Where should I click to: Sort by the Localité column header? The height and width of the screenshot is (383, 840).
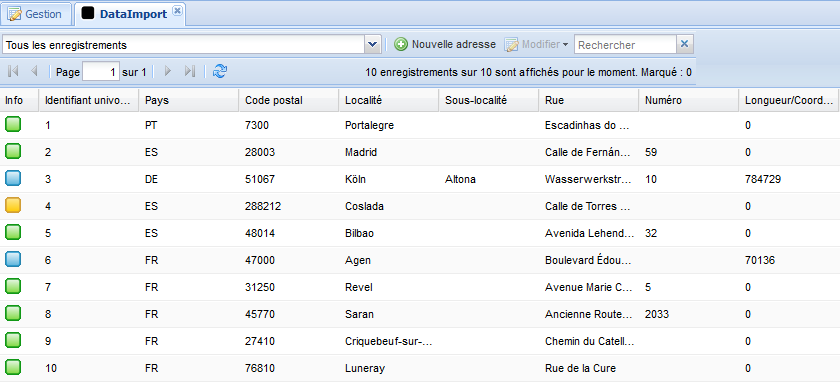[x=388, y=100]
